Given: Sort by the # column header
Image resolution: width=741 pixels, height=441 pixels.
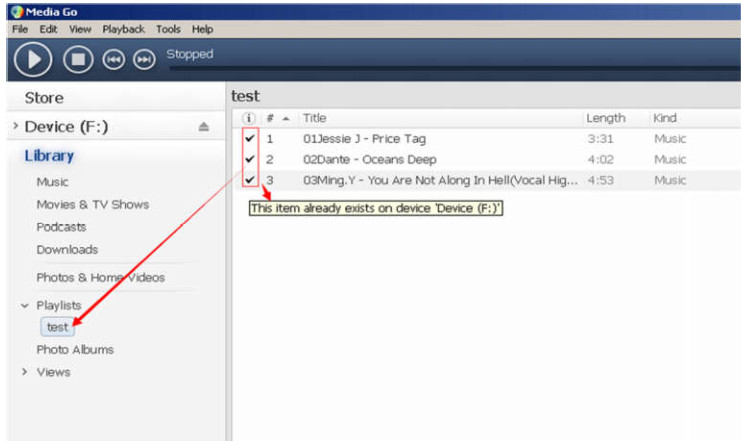Looking at the screenshot, I should [x=270, y=118].
